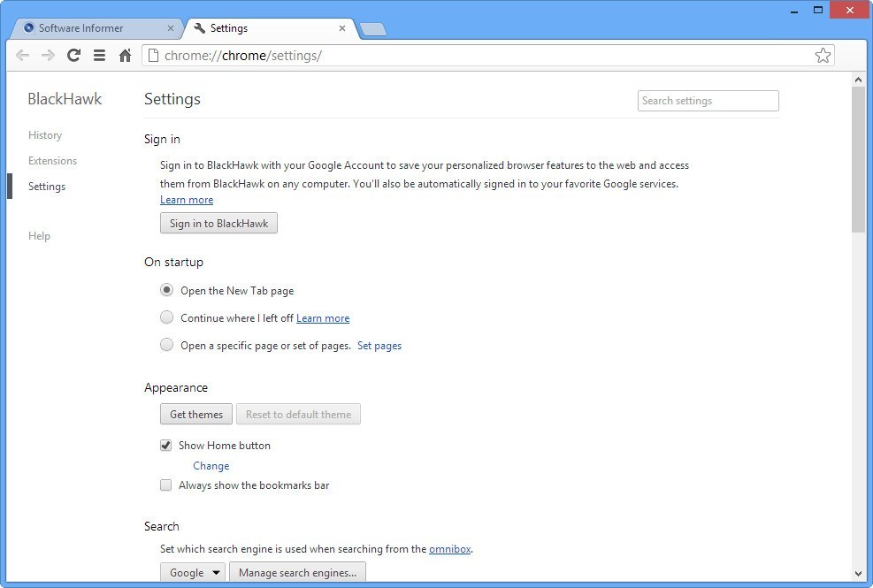Viewport: 873px width, 588px height.
Task: Click the omnibox link
Action: coord(450,549)
